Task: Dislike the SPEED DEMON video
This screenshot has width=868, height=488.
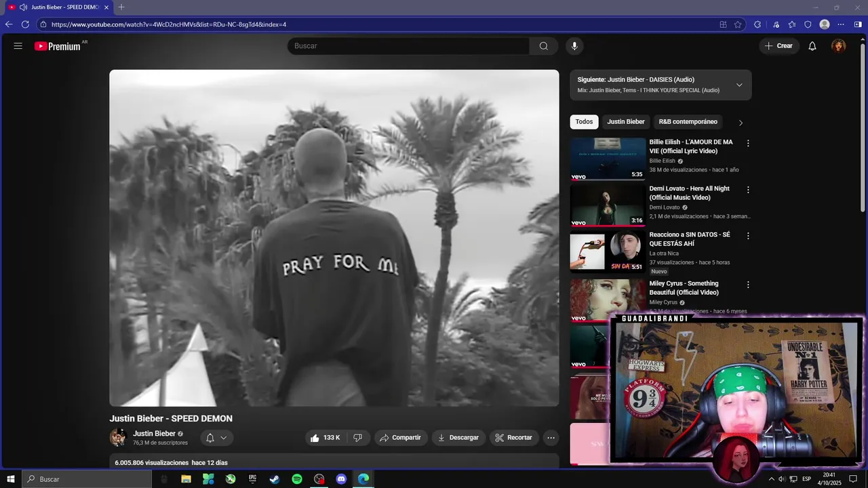Action: coord(357,438)
